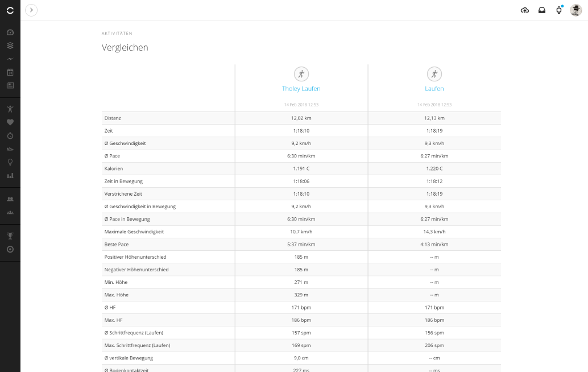
Task: Select the Beste Pace row label
Action: 116,245
